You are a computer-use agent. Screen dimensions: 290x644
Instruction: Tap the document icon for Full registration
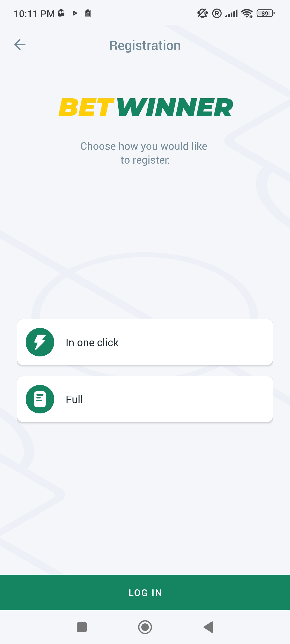pyautogui.click(x=40, y=399)
